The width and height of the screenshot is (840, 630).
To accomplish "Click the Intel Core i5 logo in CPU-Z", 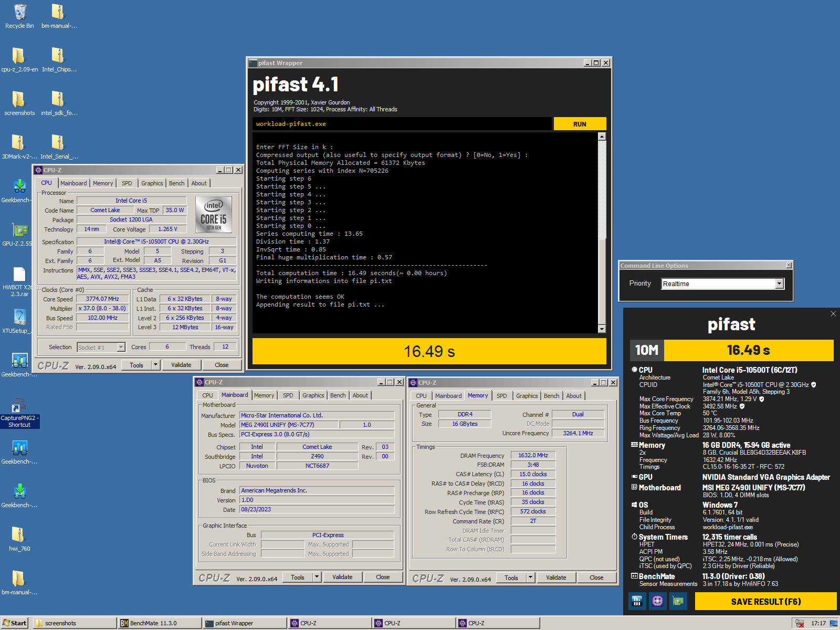I will (x=214, y=214).
